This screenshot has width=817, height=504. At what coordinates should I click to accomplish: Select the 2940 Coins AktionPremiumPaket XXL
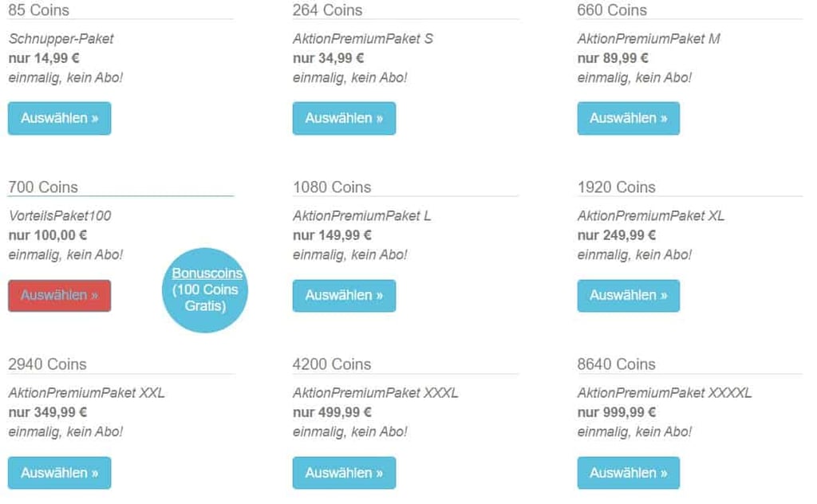(x=59, y=473)
